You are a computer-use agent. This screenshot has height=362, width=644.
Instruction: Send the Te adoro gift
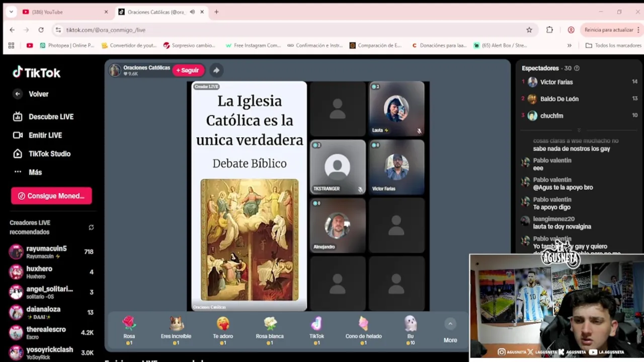223,330
